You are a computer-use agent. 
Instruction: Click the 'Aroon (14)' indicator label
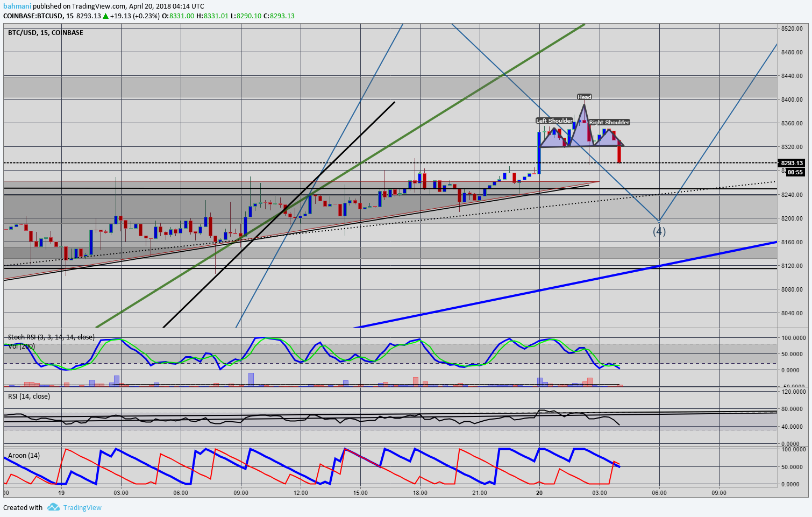(x=24, y=456)
